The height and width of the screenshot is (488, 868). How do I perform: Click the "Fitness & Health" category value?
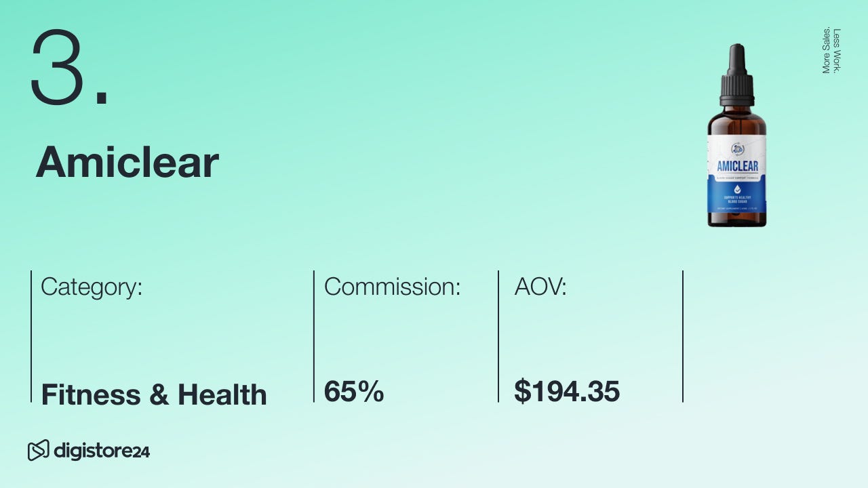tap(154, 394)
